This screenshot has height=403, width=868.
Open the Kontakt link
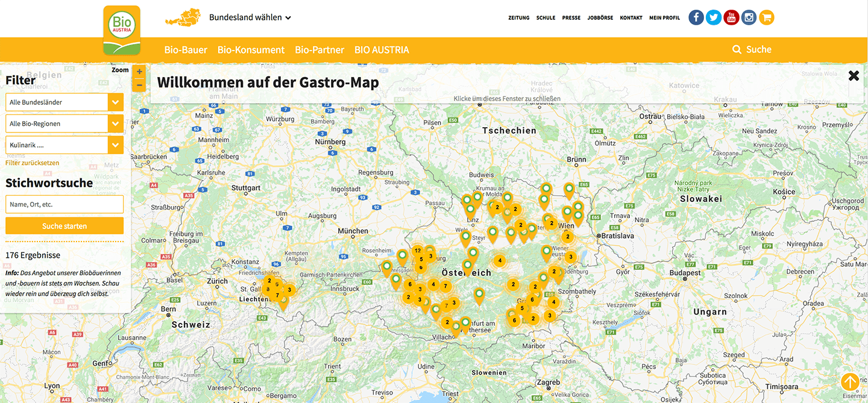[631, 18]
